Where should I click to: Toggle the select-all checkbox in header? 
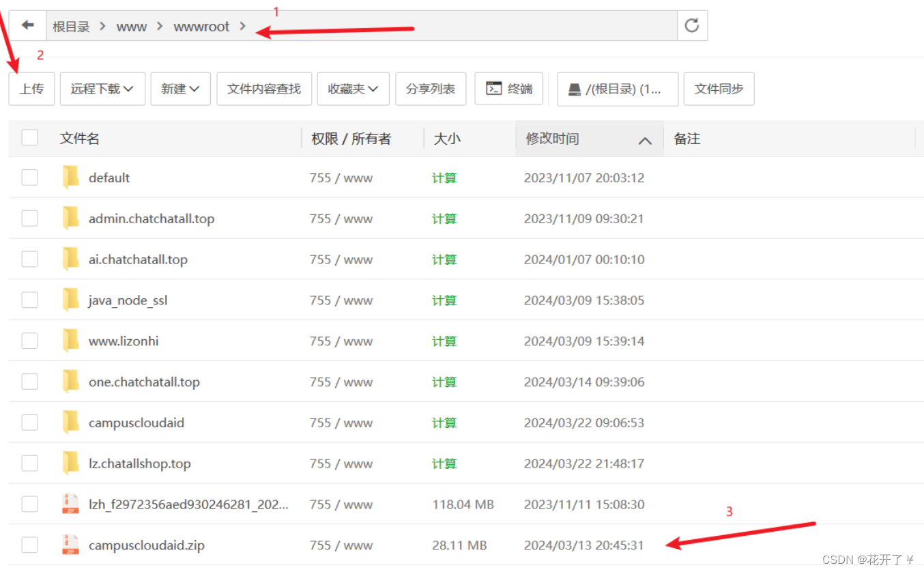click(x=30, y=138)
